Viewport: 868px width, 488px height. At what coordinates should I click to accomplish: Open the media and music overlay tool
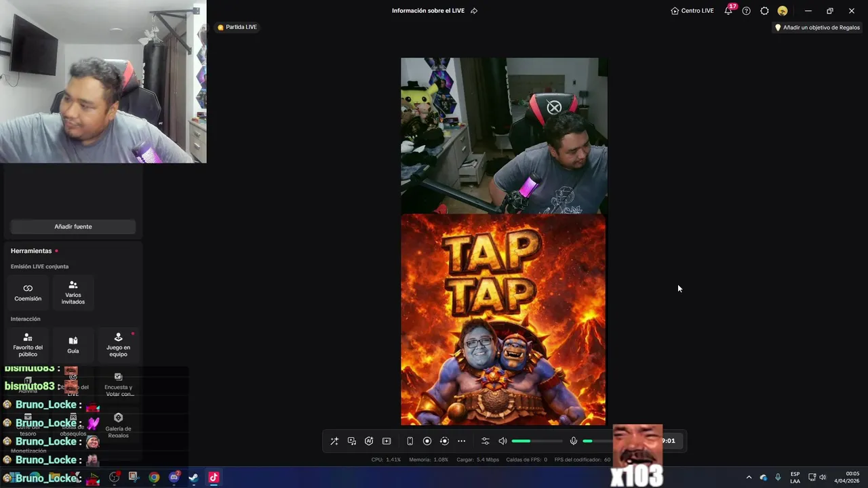point(352,441)
